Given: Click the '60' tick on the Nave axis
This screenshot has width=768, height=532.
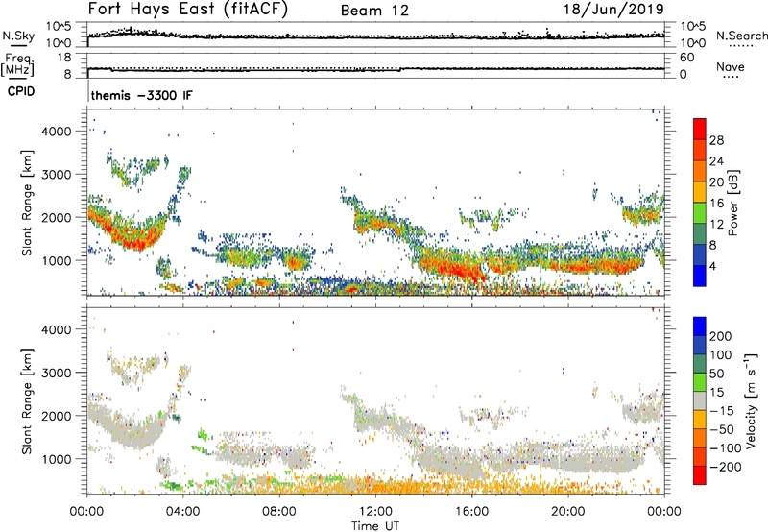Looking at the screenshot, I should tap(686, 58).
